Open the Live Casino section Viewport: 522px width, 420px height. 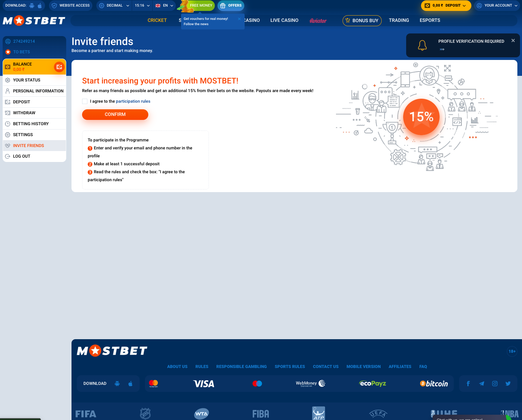pyautogui.click(x=284, y=20)
